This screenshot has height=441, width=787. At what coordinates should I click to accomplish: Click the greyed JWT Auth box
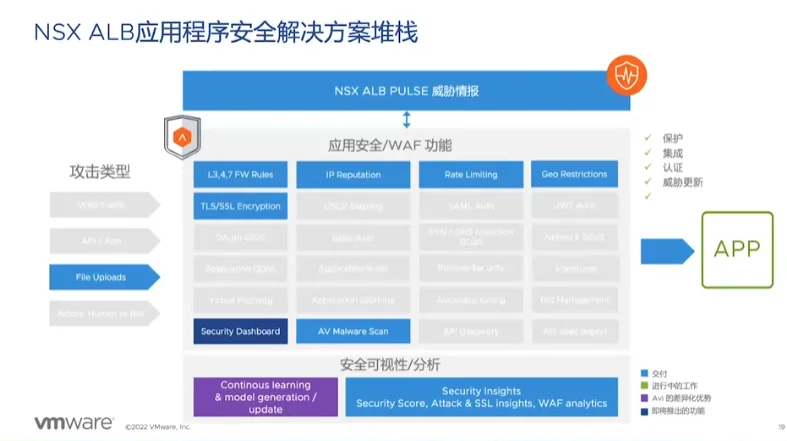point(574,206)
